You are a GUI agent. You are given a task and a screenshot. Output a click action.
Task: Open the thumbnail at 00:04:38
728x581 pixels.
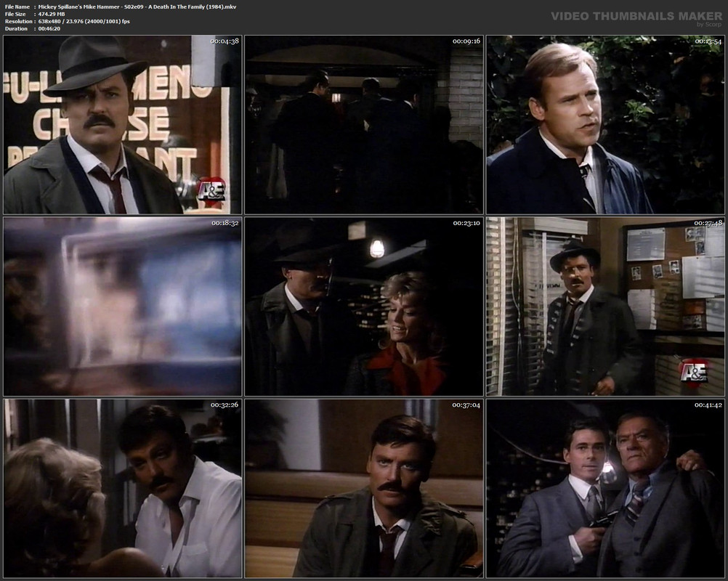123,125
